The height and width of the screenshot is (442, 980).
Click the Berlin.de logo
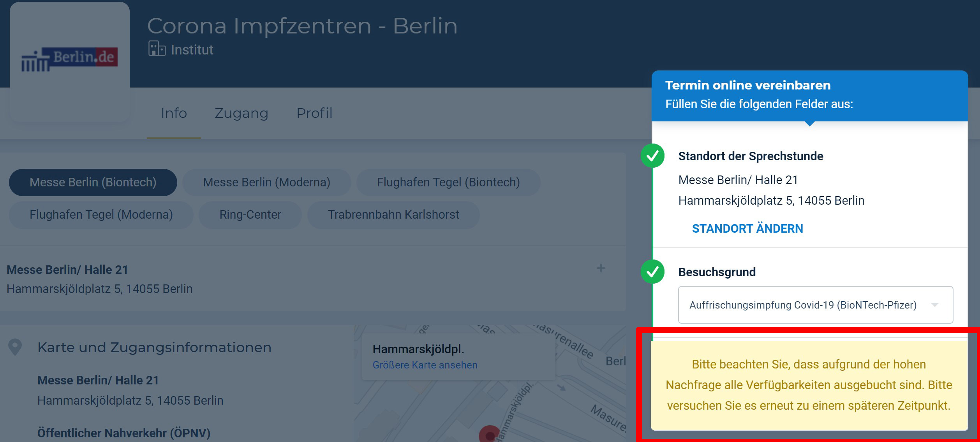coord(70,59)
